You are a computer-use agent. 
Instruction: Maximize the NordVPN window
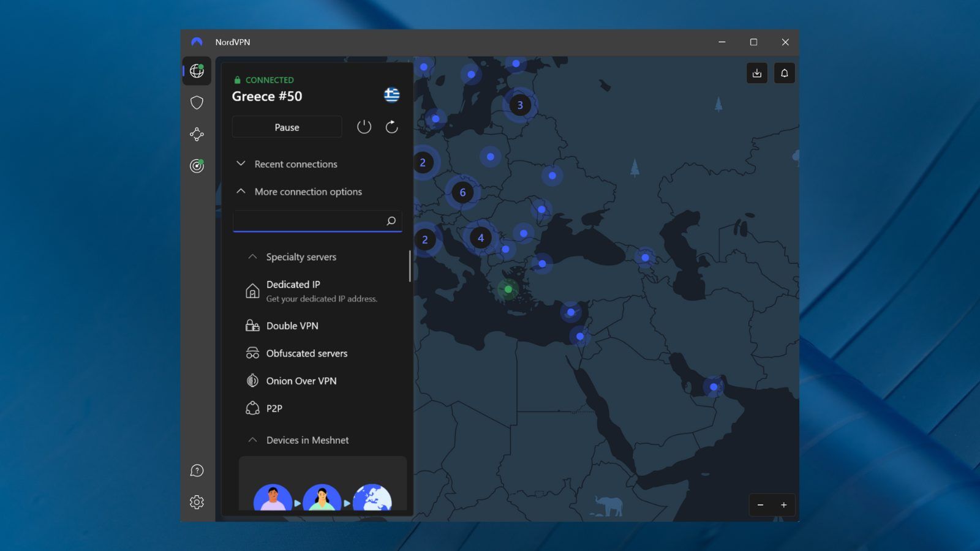tap(753, 42)
